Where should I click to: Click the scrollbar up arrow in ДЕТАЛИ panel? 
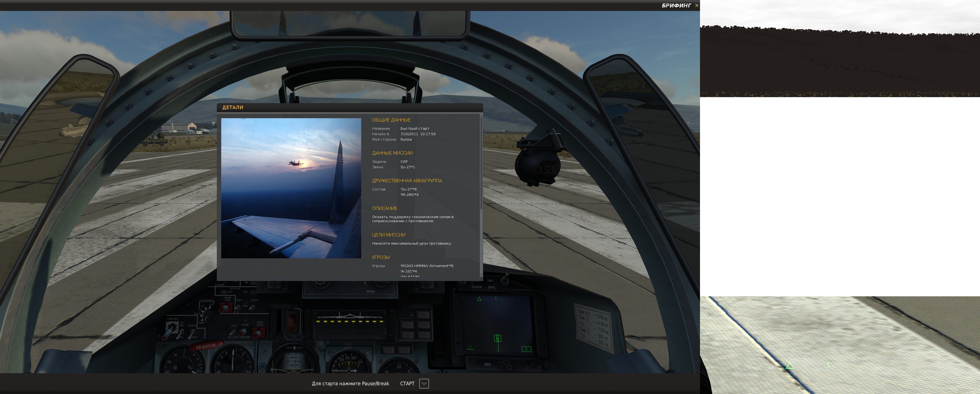click(x=481, y=115)
